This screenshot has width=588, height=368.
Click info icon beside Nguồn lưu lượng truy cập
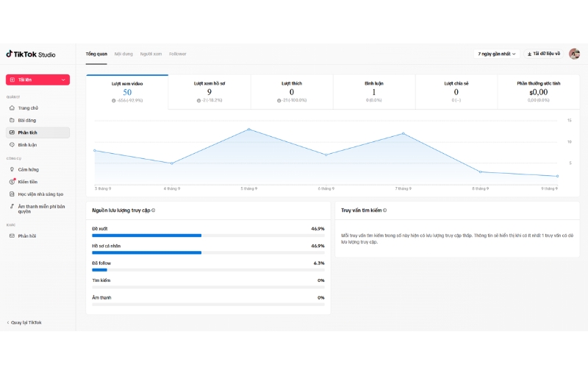click(x=154, y=210)
